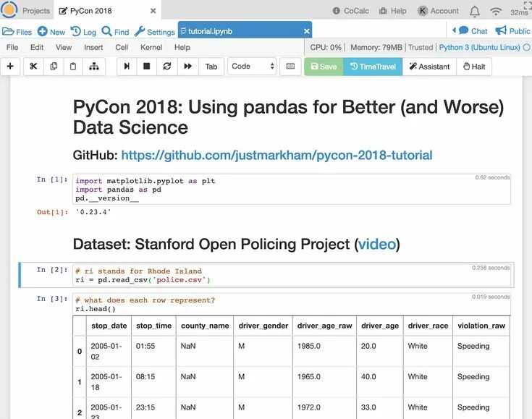
Task: Open the CoCalc info link
Action: 351,11
